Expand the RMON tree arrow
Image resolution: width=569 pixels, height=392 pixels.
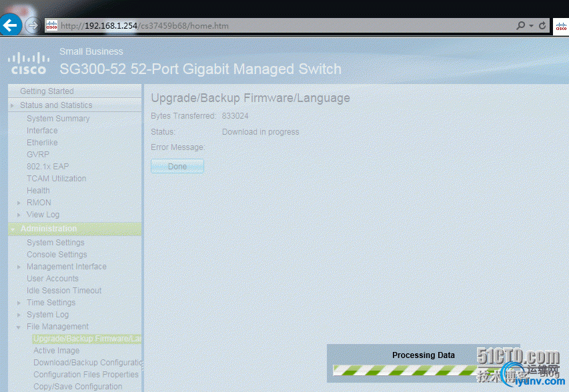click(19, 203)
